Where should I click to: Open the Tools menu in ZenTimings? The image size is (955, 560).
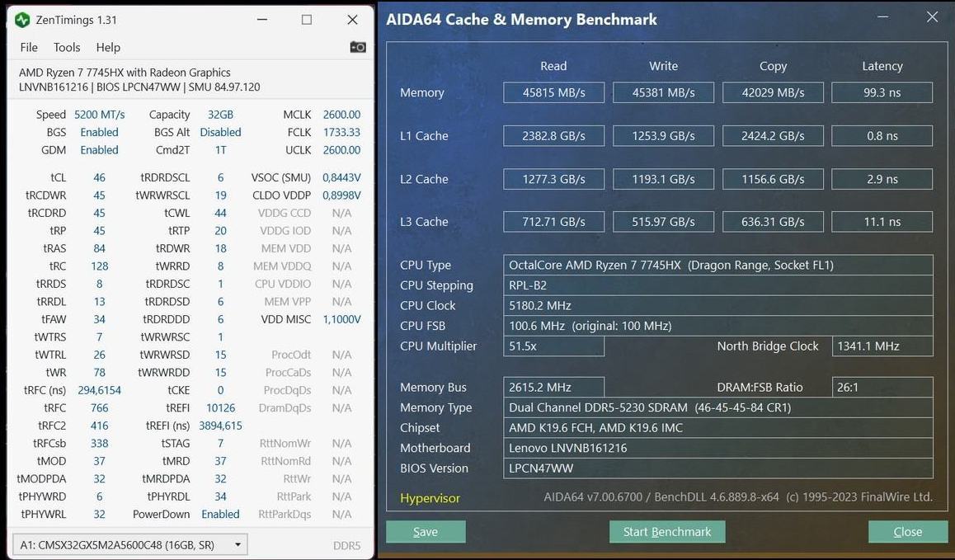pos(66,48)
